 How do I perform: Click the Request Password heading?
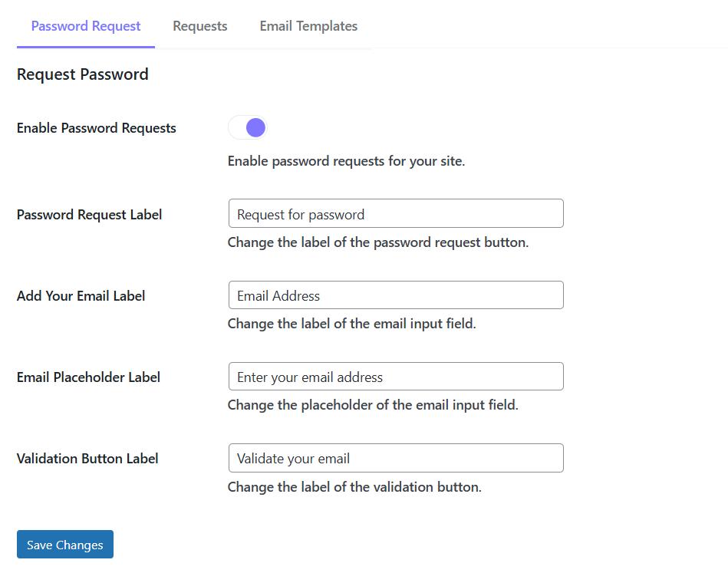coord(81,74)
